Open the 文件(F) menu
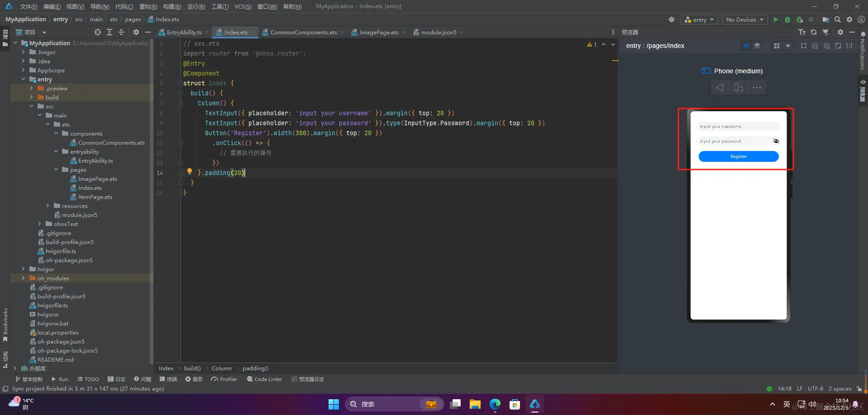The image size is (868, 415). pyautogui.click(x=29, y=6)
